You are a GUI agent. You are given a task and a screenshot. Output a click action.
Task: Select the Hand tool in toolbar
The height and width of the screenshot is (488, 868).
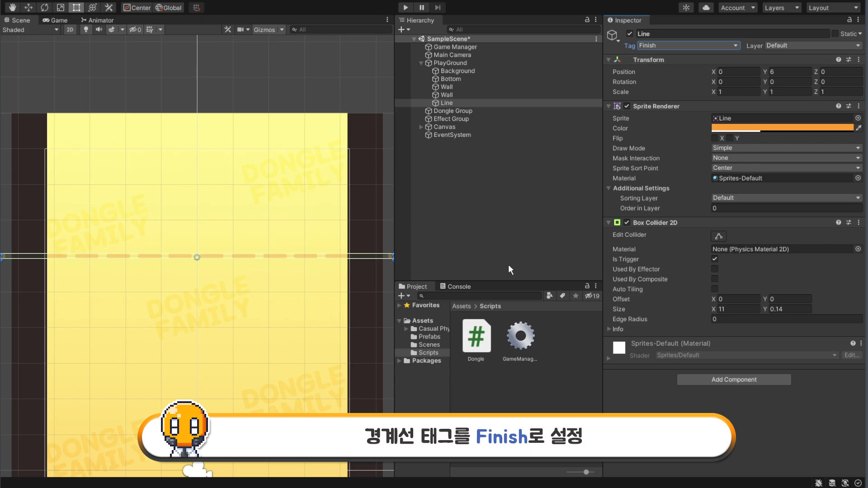coord(12,8)
